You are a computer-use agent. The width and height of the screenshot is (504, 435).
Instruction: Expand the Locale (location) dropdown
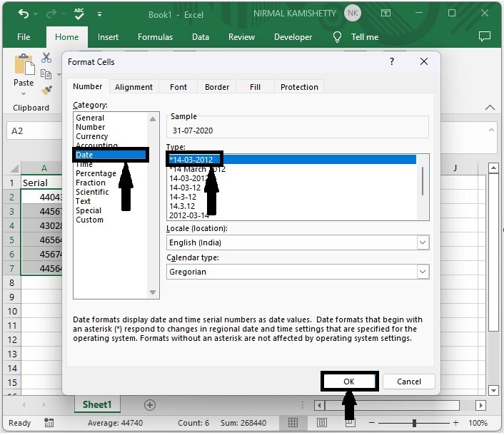[x=423, y=242]
